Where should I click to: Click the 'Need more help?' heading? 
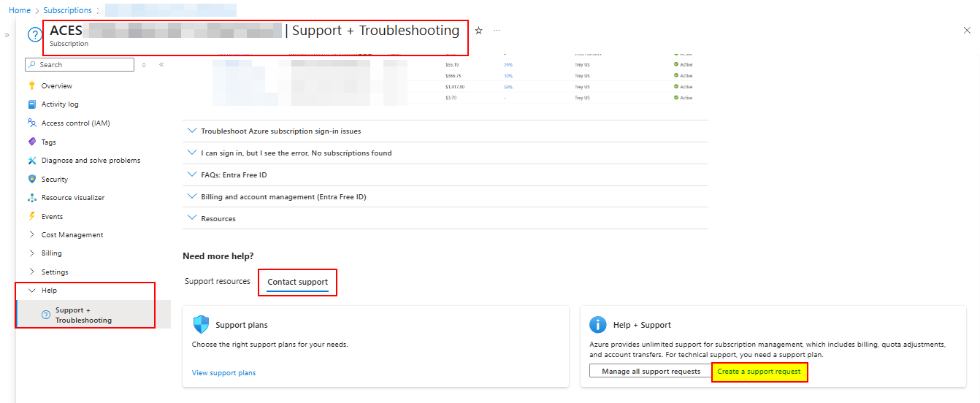(218, 256)
